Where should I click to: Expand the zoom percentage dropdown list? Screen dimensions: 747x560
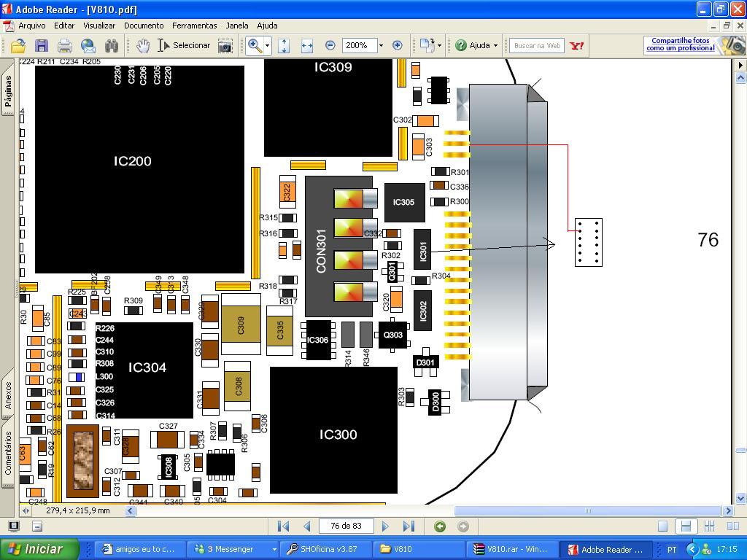[381, 45]
